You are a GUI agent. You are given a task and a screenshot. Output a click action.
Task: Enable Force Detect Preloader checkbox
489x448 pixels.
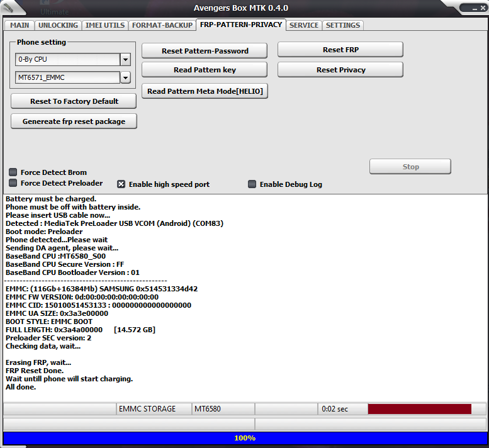(13, 182)
